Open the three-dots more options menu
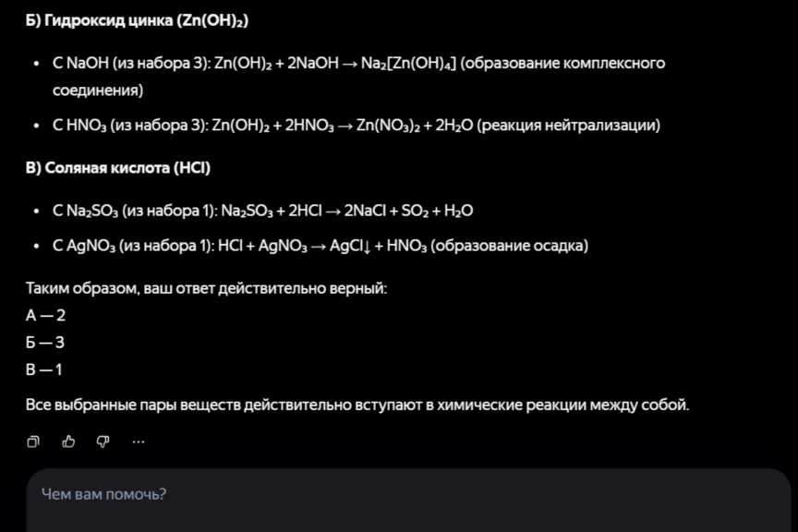Screen dimensions: 798x532 coord(139,441)
